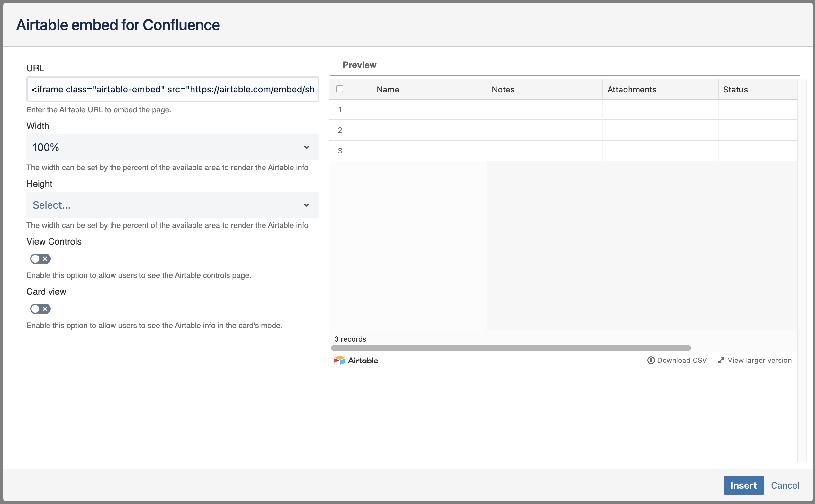Toggle the View Controls switch
The width and height of the screenshot is (815, 504).
click(40, 259)
